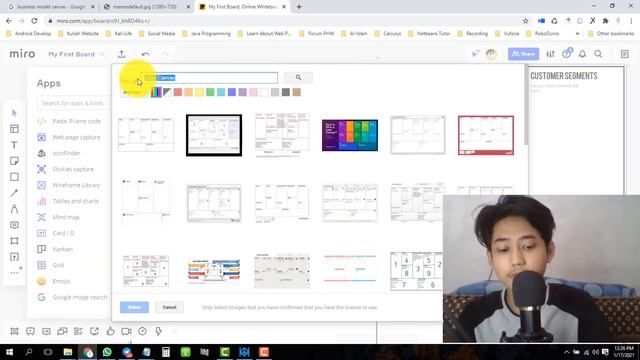Open the activity lightning icon
640x360 pixels.
[x=158, y=331]
